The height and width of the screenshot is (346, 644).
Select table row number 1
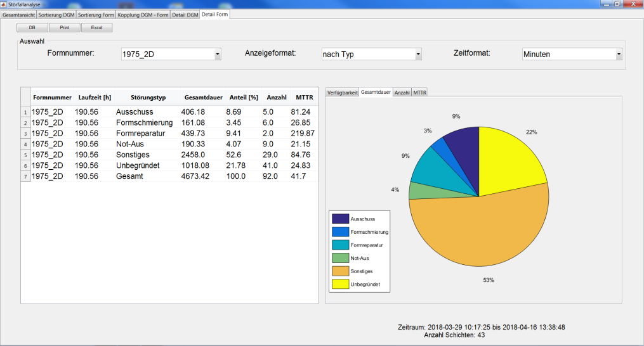click(25, 112)
